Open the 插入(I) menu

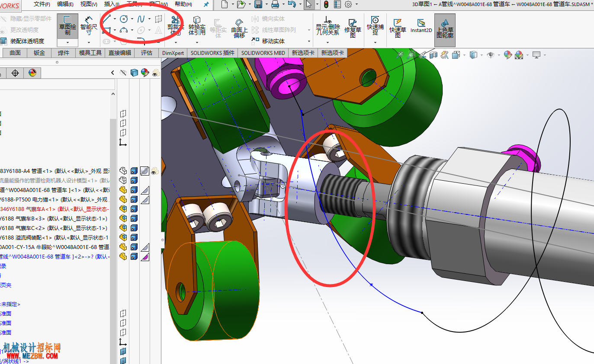[112, 4]
